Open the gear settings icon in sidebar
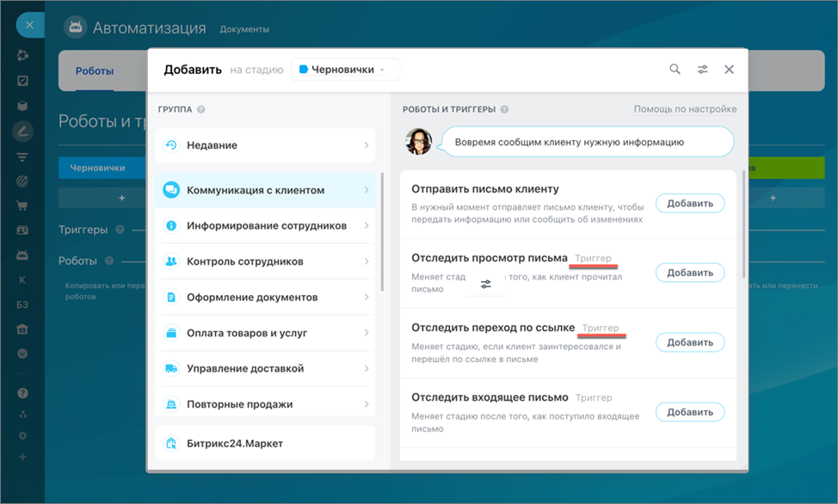This screenshot has height=504, width=838. 22,436
